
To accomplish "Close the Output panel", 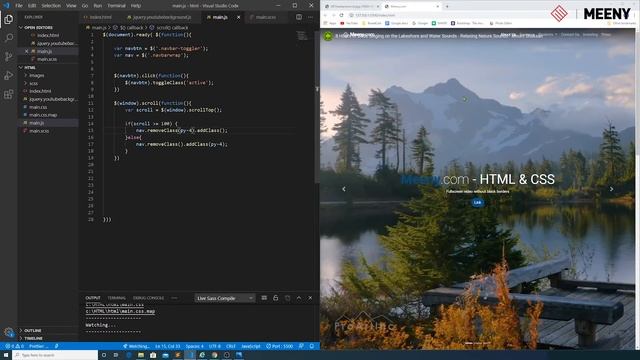I will (x=310, y=298).
